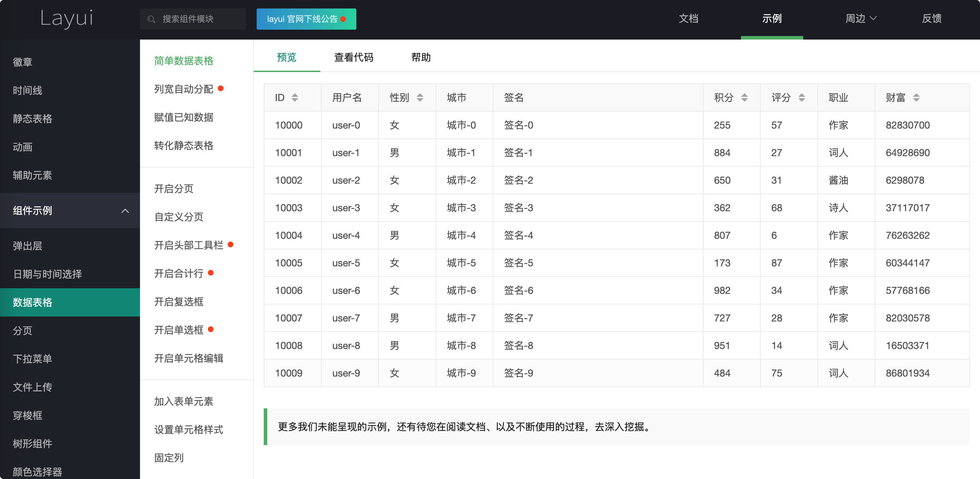Viewport: 980px width, 479px height.
Task: Open 时间线 in the sidebar
Action: click(70, 90)
